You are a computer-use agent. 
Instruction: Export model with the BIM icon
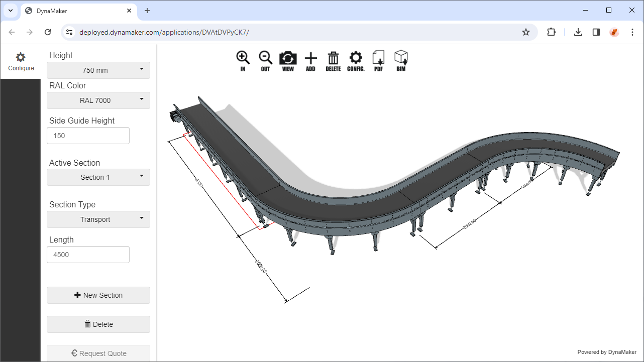coord(401,61)
